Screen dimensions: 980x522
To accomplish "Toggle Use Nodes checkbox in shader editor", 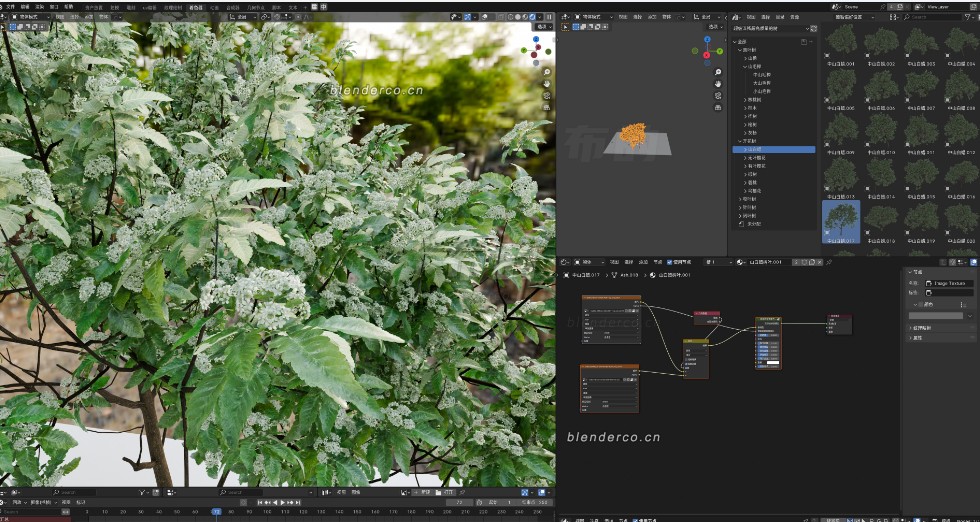I will tap(669, 262).
